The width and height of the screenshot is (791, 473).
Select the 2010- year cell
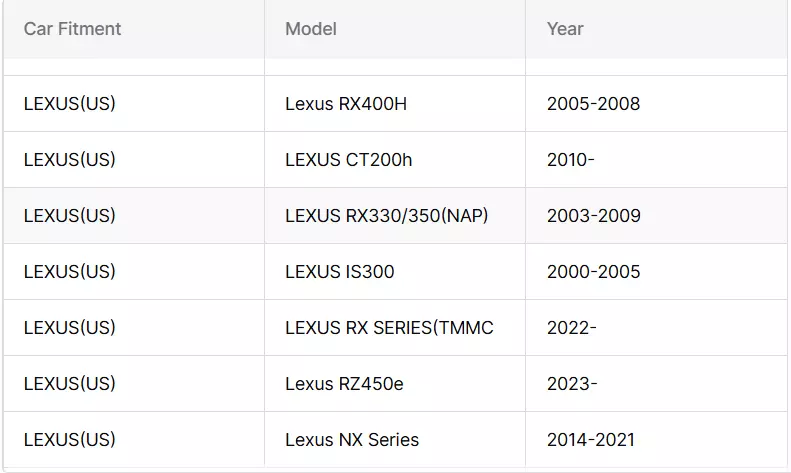(656, 160)
